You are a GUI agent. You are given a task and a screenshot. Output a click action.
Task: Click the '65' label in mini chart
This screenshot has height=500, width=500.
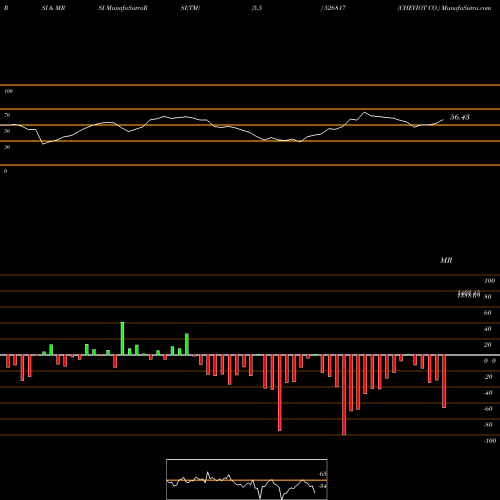tap(323, 474)
